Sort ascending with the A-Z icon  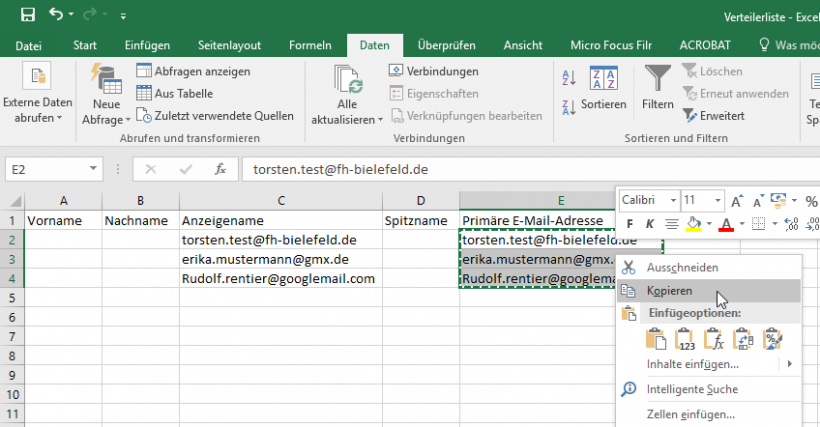pos(569,78)
